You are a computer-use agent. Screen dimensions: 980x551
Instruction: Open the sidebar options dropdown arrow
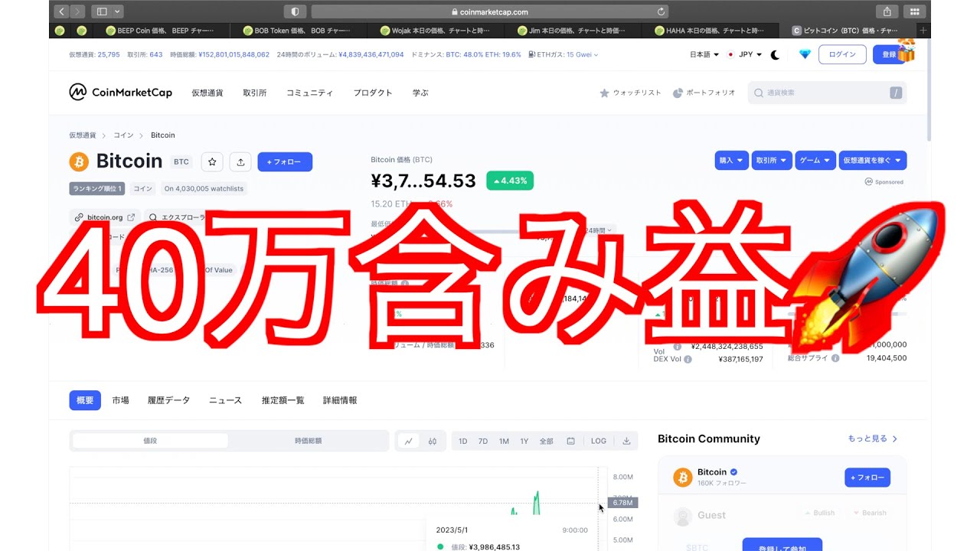click(x=117, y=11)
